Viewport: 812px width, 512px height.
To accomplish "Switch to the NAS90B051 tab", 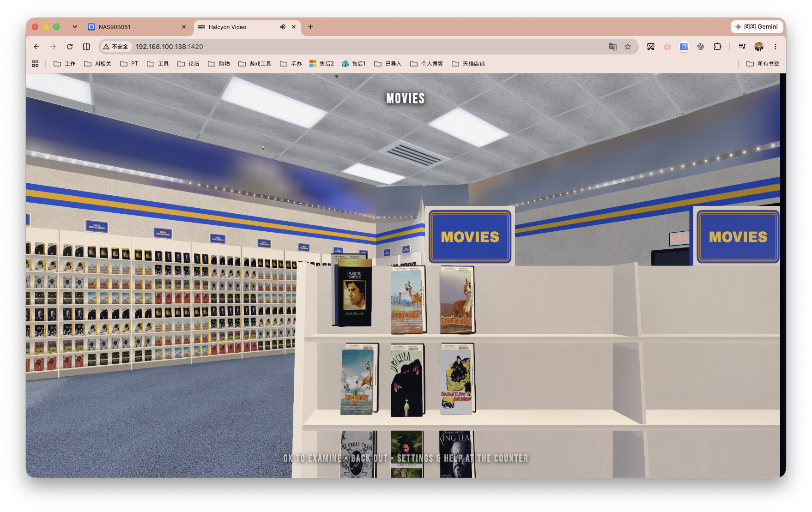I will point(137,27).
